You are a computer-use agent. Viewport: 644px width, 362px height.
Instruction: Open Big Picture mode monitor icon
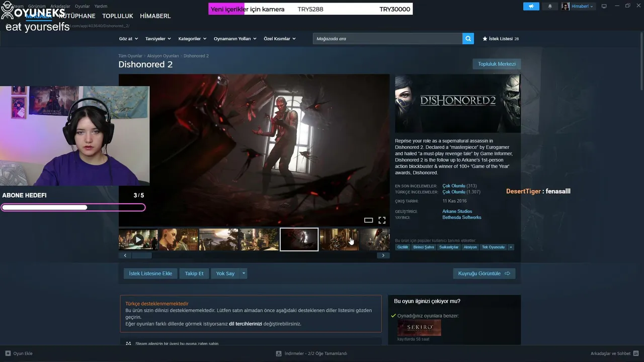[604, 6]
